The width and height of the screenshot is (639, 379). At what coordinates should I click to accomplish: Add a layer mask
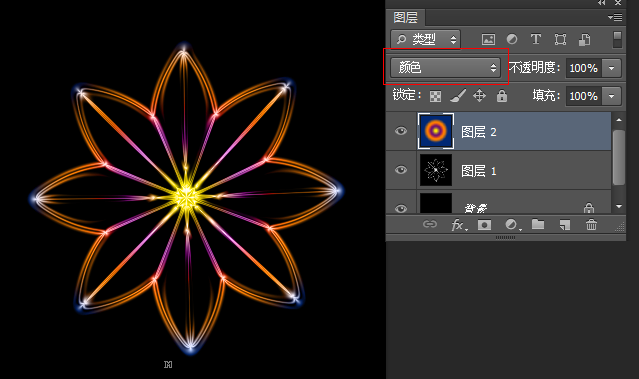tap(484, 225)
